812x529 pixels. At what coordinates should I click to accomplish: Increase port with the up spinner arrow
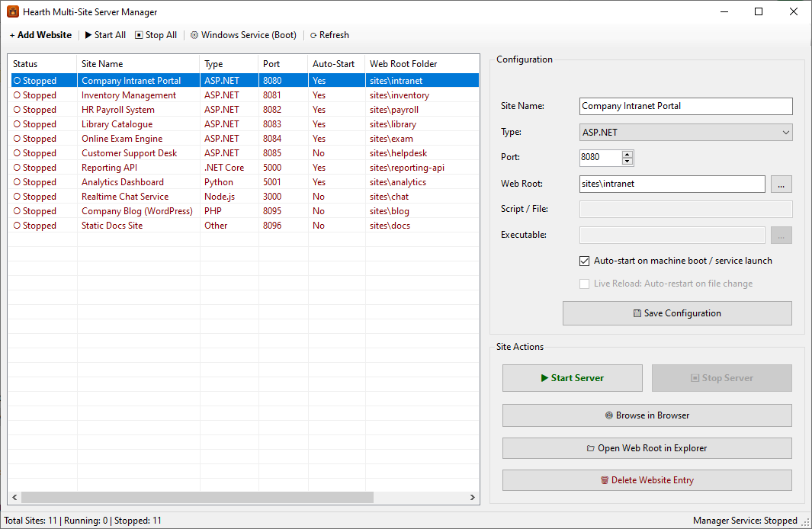[x=627, y=154]
